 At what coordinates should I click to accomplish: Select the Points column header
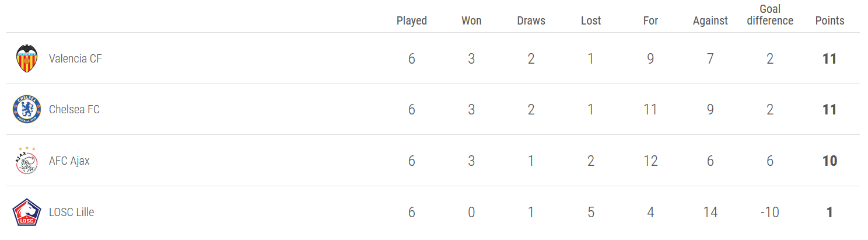tap(829, 20)
